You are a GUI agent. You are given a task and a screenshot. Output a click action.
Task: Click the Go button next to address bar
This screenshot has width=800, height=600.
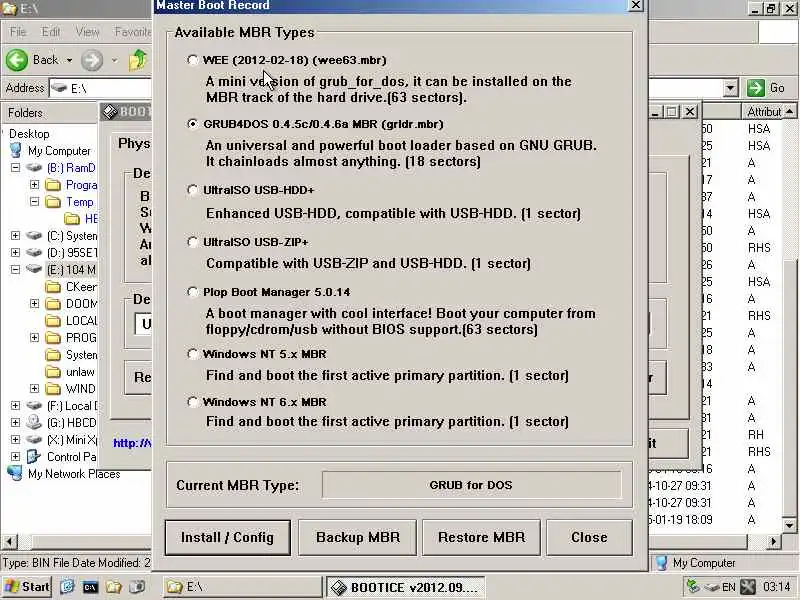[x=766, y=88]
